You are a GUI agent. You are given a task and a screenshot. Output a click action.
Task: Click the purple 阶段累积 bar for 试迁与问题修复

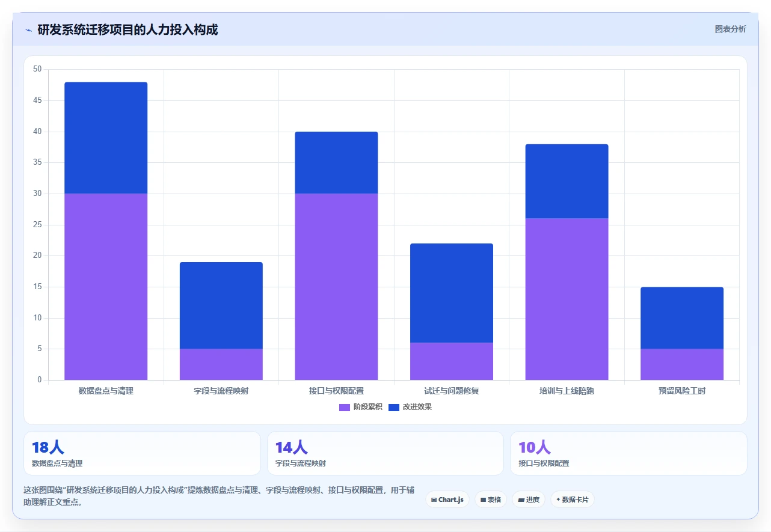tap(452, 361)
